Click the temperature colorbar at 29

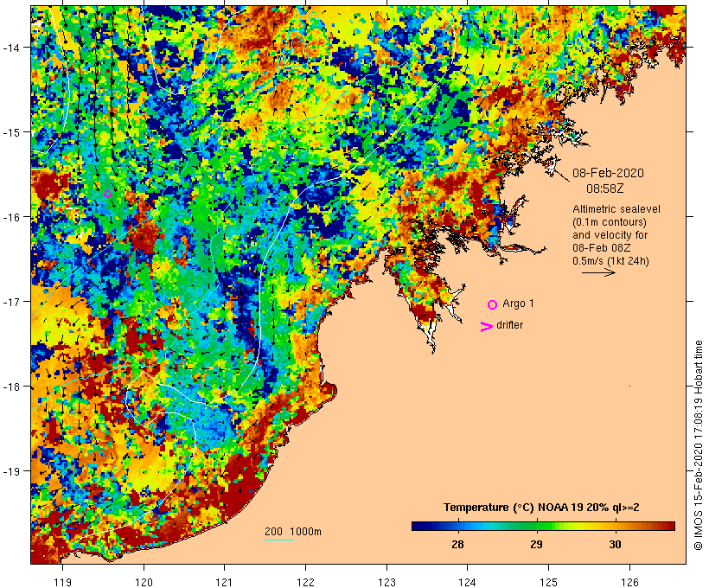coord(536,526)
